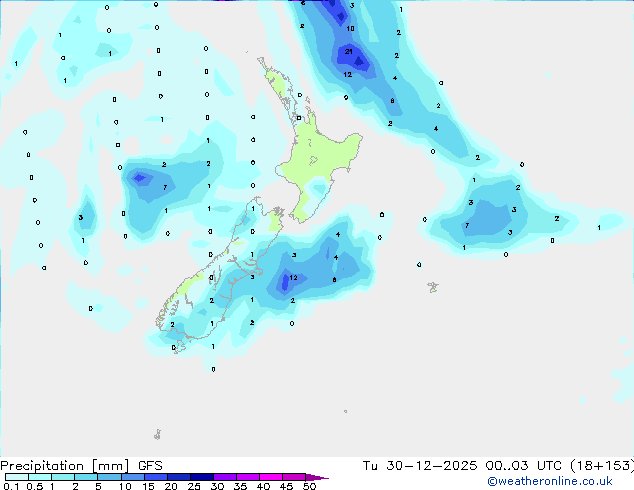Click the Chatham Islands outline east of New Zealand
The image size is (634, 490).
[433, 287]
